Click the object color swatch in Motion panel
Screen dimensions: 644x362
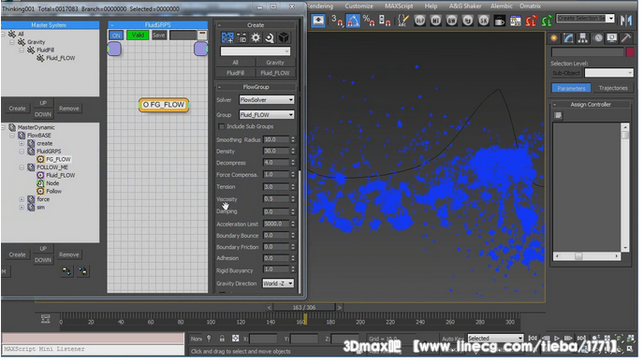[630, 52]
